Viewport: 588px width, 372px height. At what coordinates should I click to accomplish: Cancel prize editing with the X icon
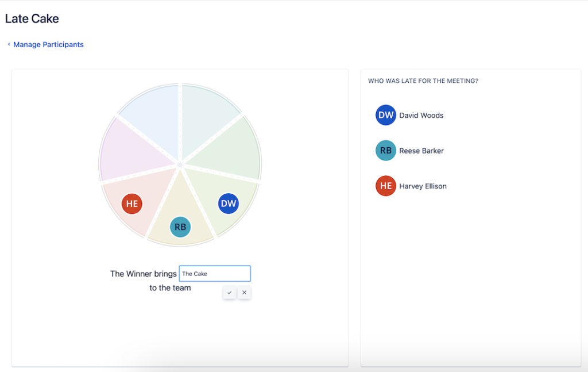pyautogui.click(x=244, y=293)
